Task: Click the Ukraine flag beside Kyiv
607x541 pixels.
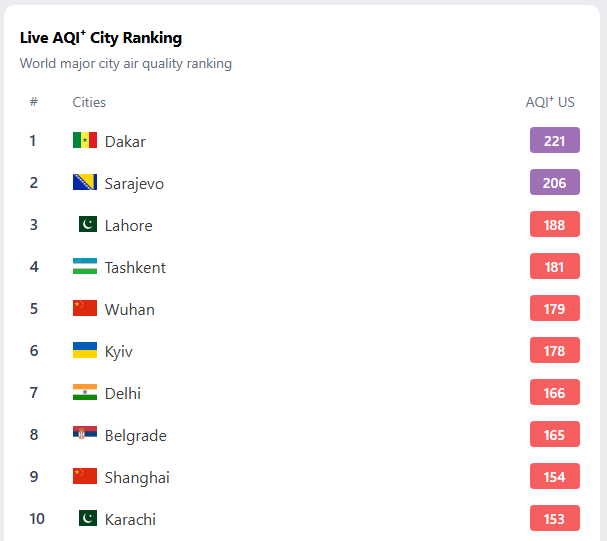Action: (85, 351)
